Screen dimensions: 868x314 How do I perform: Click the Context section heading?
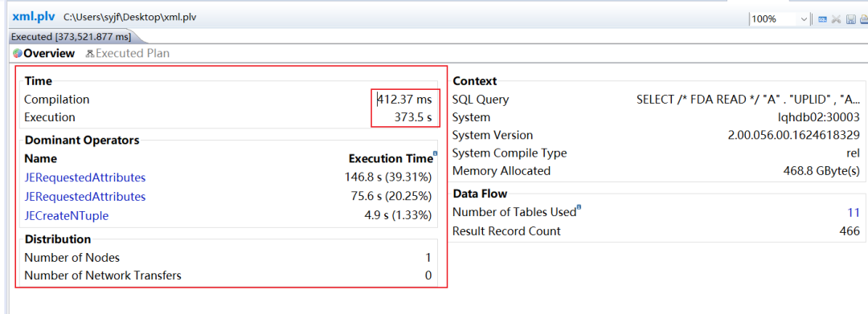point(475,81)
